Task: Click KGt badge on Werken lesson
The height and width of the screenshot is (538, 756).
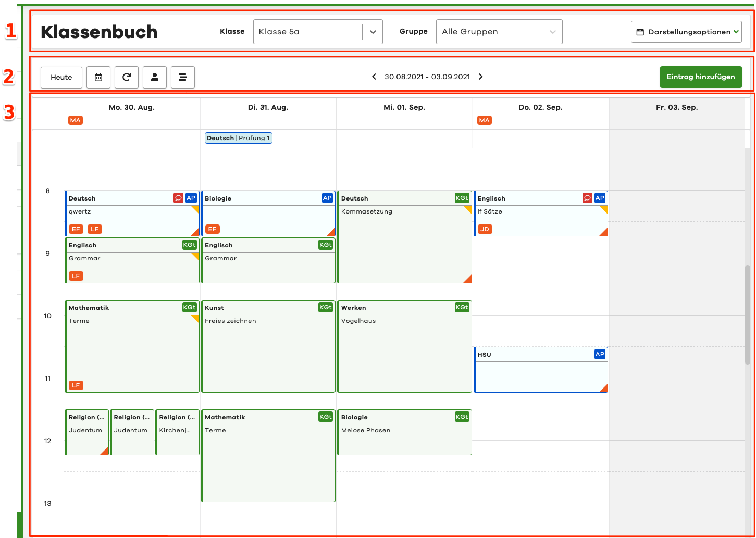Action: (462, 307)
